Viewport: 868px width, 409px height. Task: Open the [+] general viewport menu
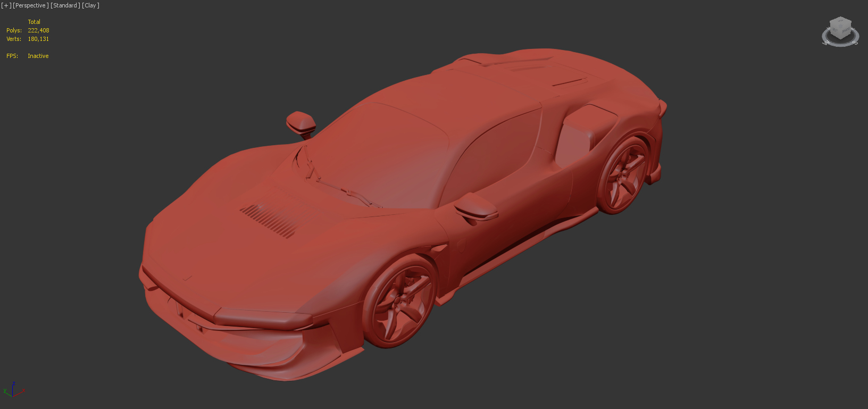[x=6, y=5]
